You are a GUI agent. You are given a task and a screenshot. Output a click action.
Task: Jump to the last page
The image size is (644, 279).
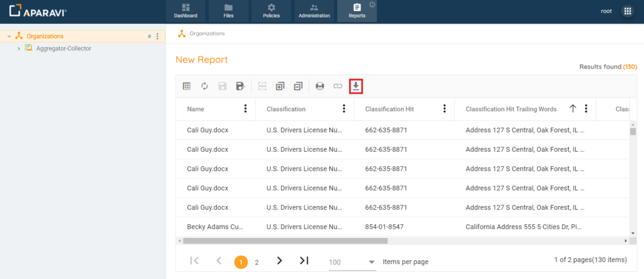point(304,261)
